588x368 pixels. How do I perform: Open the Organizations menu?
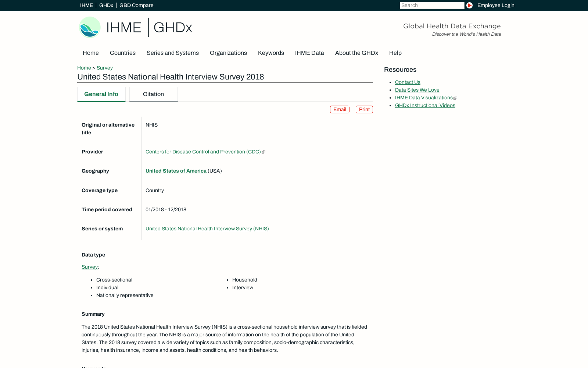(228, 53)
